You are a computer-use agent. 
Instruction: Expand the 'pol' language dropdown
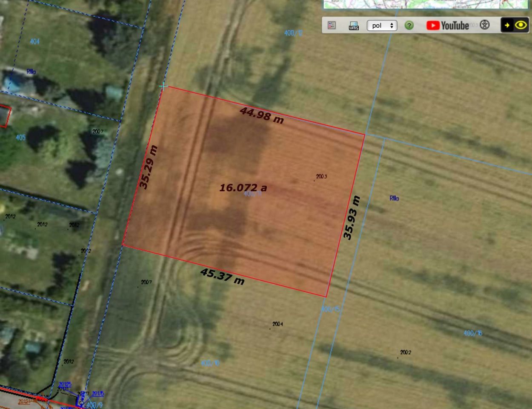coord(382,26)
